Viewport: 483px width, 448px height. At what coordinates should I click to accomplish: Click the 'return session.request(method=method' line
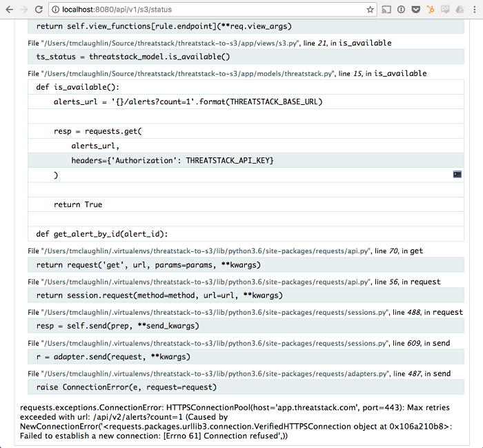click(246, 295)
